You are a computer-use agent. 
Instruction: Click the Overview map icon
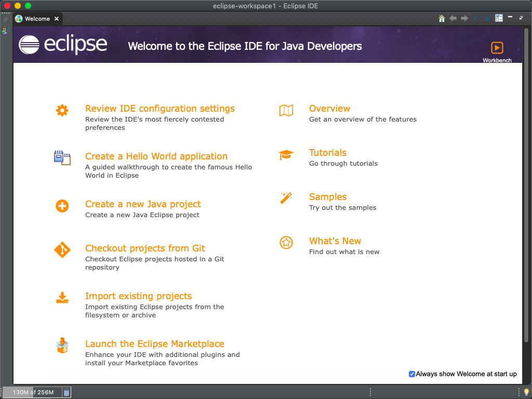286,110
